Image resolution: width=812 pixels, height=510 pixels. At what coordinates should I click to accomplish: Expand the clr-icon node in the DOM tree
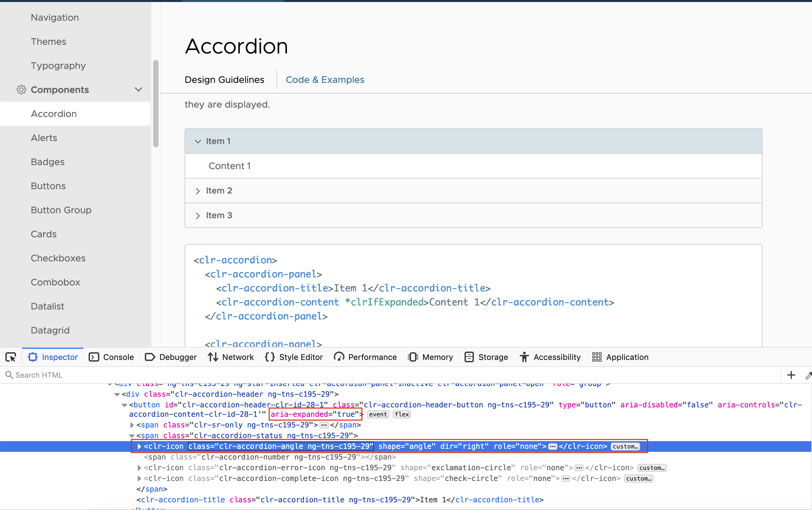[139, 447]
